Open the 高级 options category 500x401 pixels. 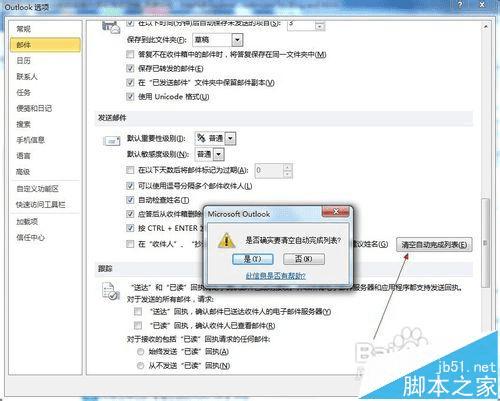(24, 172)
